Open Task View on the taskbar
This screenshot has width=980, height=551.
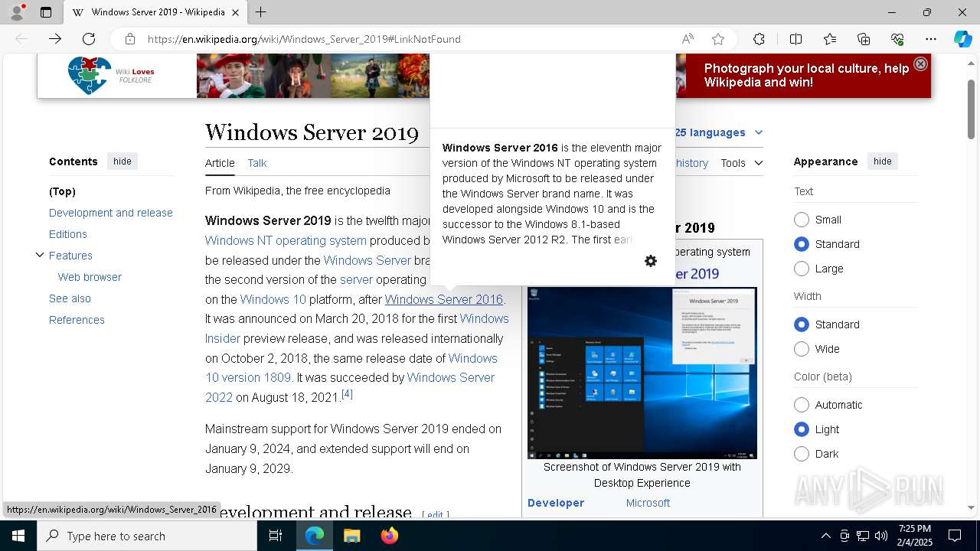coord(276,536)
